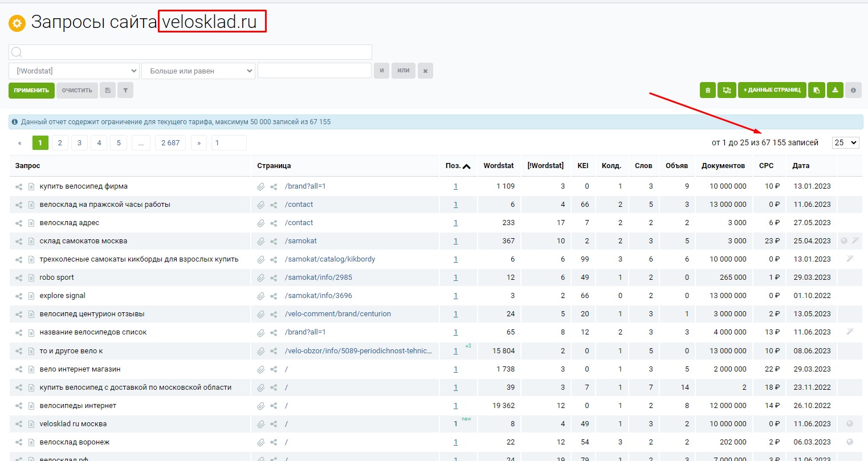Click document icon for 'велосклад адрес' query
The width and height of the screenshot is (868, 461).
coord(31,223)
